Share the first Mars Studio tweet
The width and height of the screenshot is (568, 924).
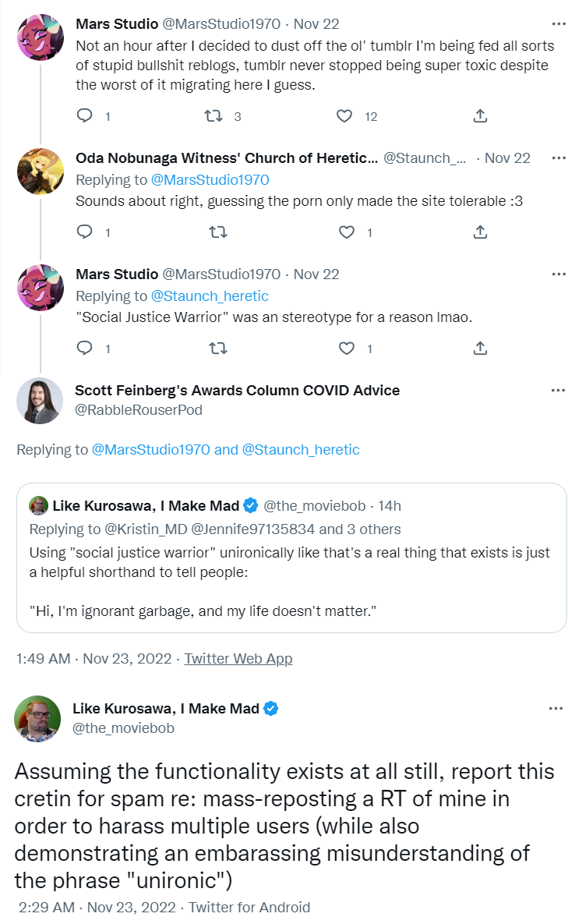coord(481,116)
